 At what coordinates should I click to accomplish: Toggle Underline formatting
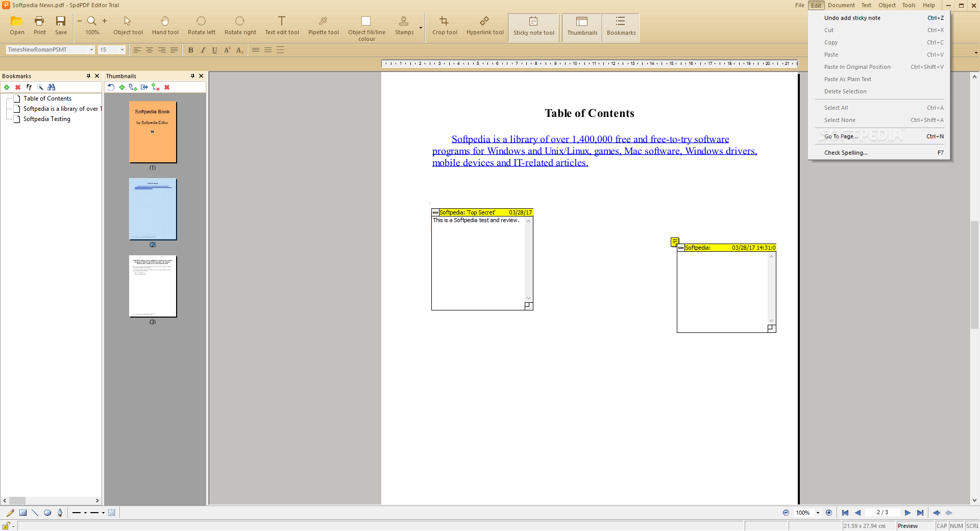214,50
